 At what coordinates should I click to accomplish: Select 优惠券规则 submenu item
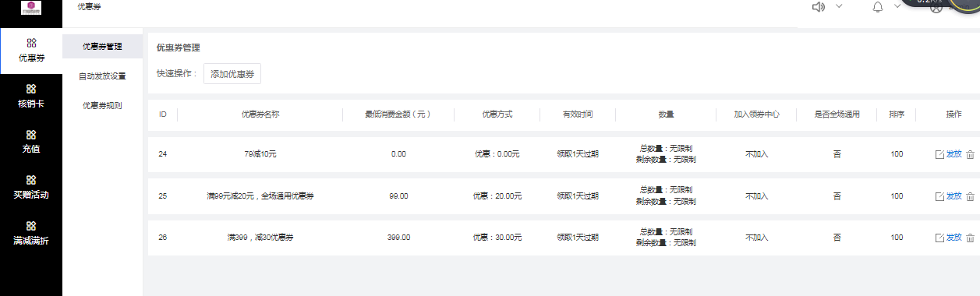[x=102, y=106]
